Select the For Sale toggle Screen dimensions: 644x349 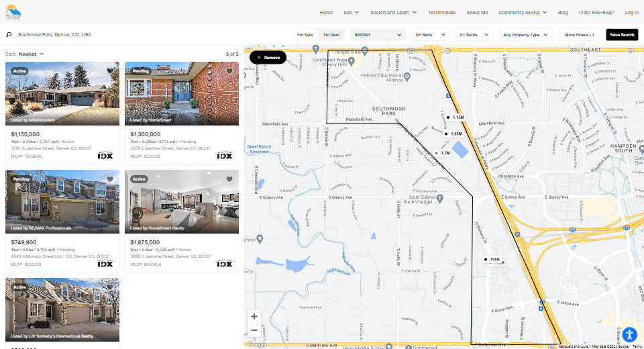305,35
